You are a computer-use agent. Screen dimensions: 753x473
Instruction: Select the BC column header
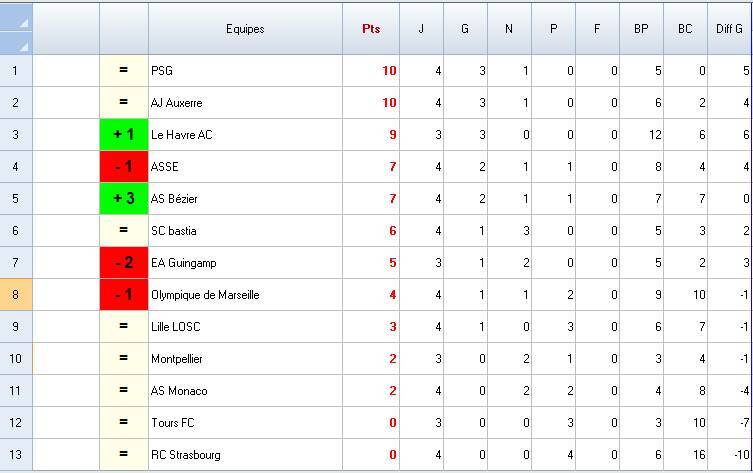pyautogui.click(x=685, y=29)
